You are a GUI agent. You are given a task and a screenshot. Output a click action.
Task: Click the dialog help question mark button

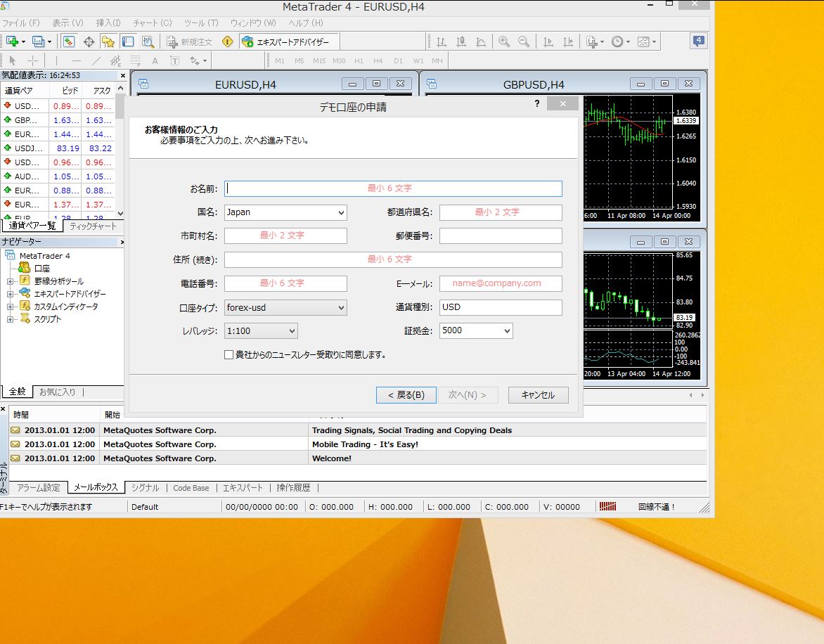[536, 103]
